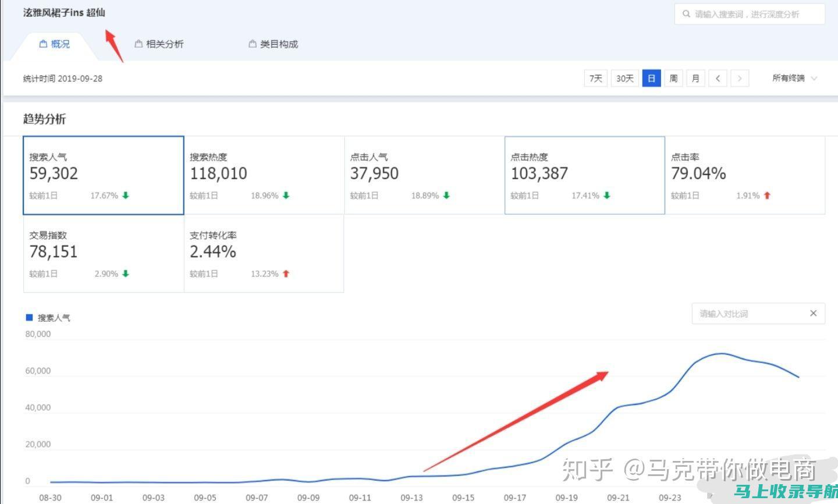The image size is (838, 504).
Task: Select the 交易指数 metric card
Action: 104,254
